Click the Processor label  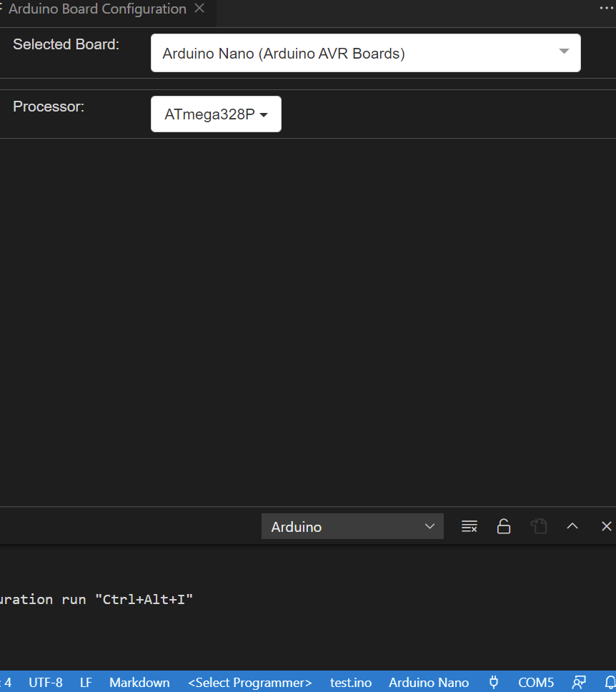[49, 107]
